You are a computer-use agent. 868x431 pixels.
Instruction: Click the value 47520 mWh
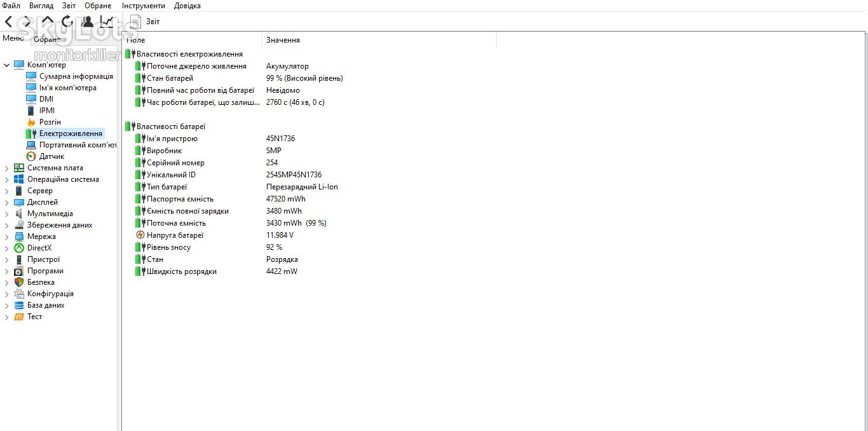click(x=286, y=199)
